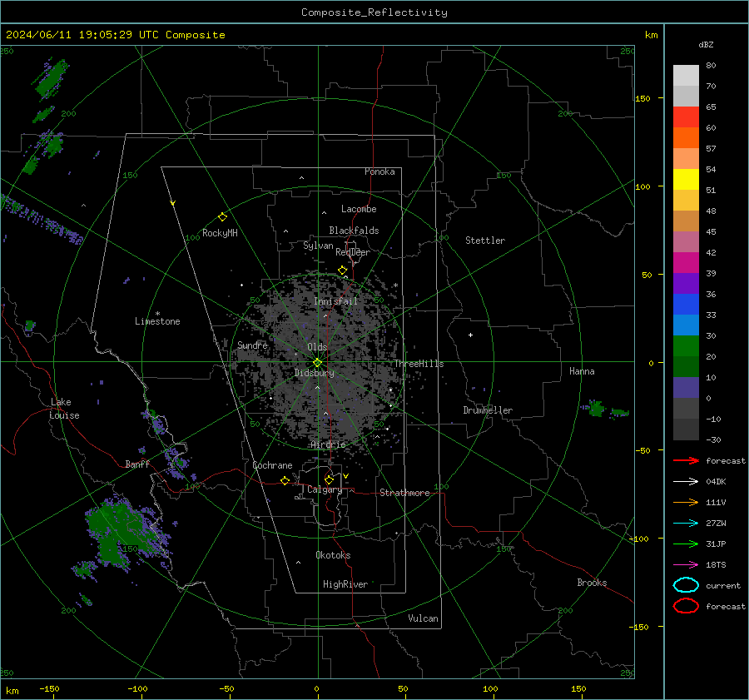This screenshot has width=749, height=700.
Task: Click the Banff label on map
Action: coord(137,464)
